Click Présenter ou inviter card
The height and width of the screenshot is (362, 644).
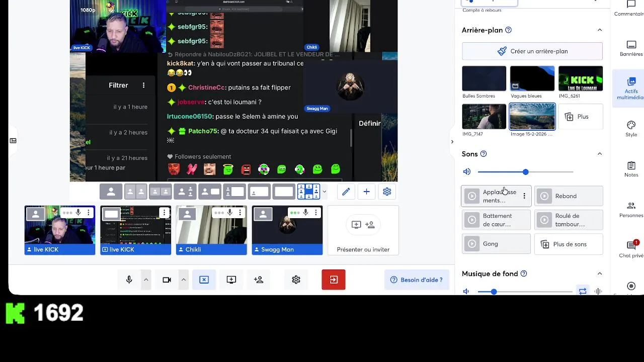(363, 230)
